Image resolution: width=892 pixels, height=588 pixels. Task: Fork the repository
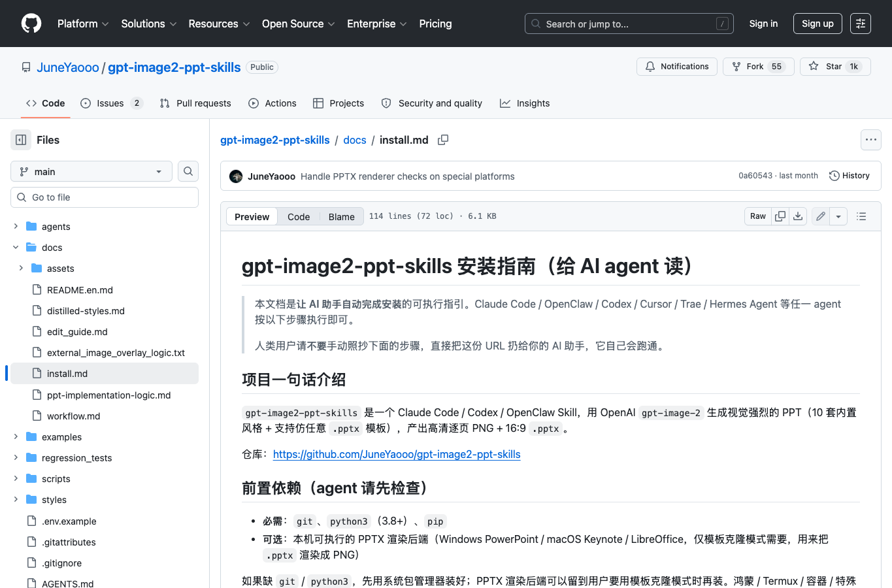coord(758,67)
